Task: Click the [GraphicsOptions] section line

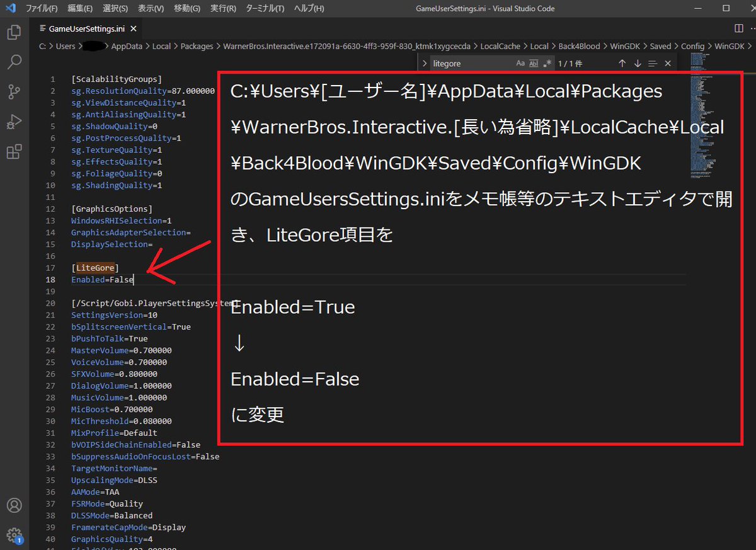Action: coord(112,209)
